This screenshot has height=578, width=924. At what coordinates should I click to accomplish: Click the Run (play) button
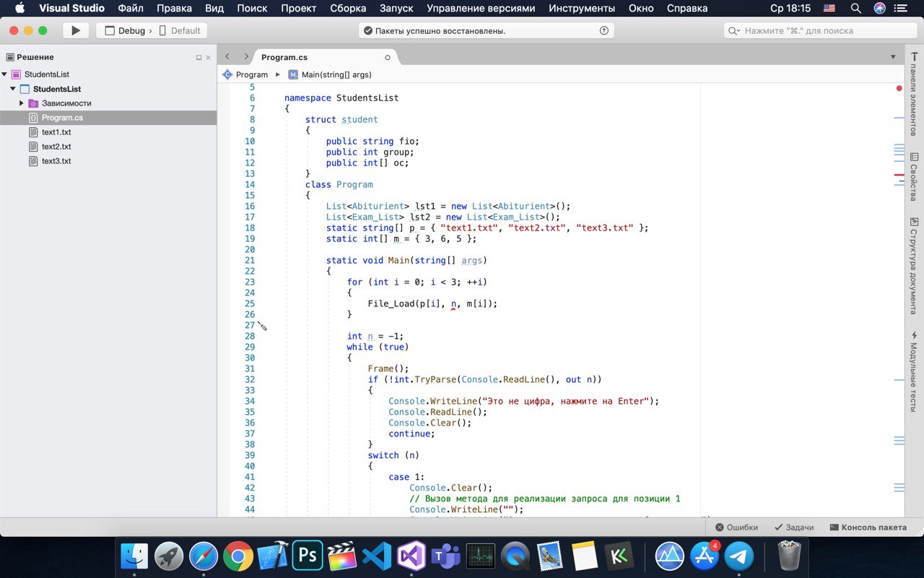tap(76, 31)
